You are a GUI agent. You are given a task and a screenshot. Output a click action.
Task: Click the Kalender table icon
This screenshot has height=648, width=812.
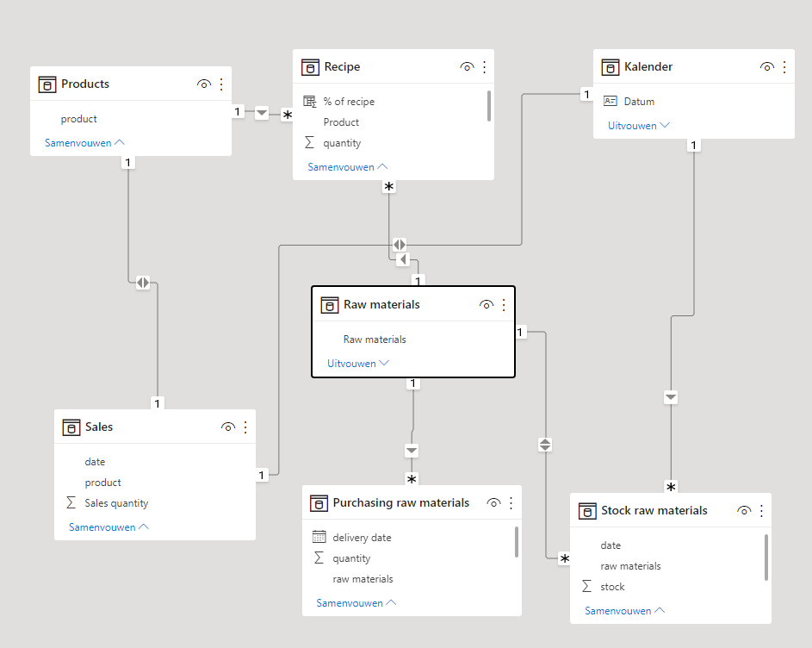click(610, 67)
